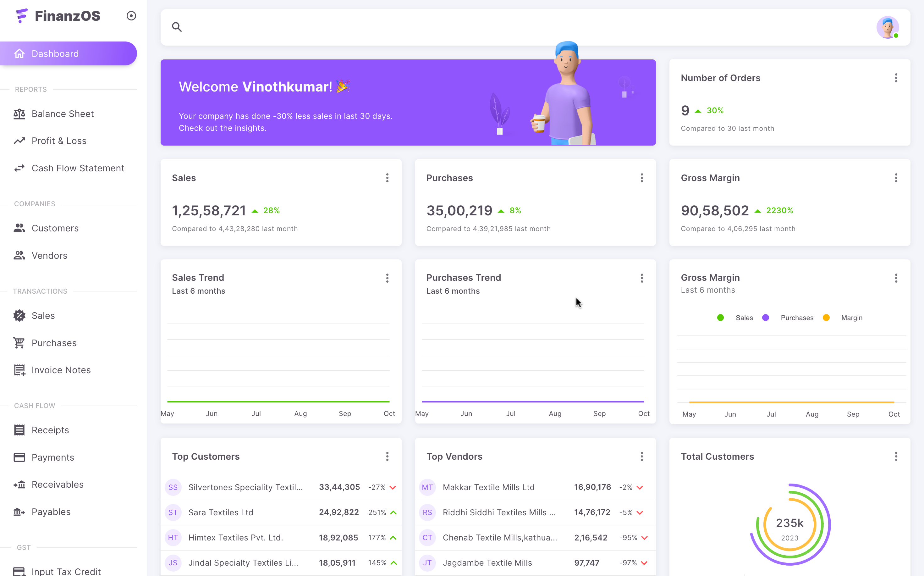Image resolution: width=924 pixels, height=576 pixels.
Task: Open Profit & Loss from the sidebar
Action: tap(59, 141)
